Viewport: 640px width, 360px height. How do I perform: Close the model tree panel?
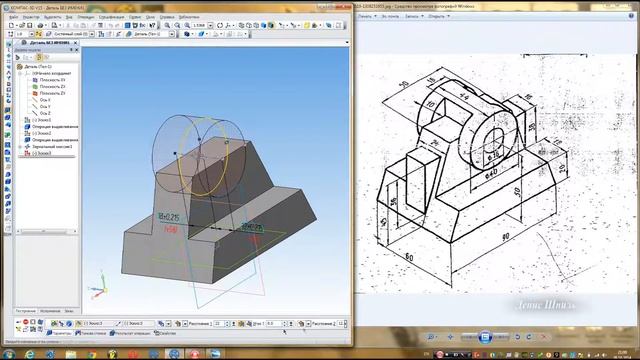[x=77, y=50]
